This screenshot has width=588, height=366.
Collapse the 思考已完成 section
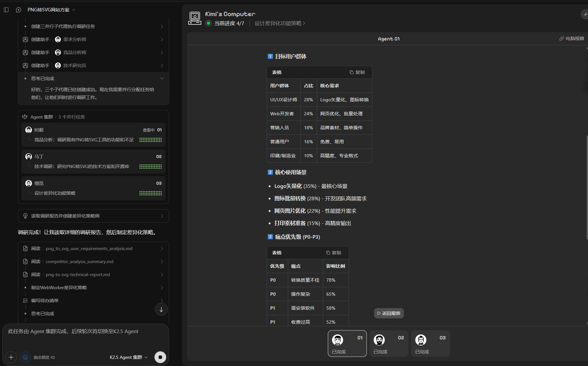click(162, 78)
